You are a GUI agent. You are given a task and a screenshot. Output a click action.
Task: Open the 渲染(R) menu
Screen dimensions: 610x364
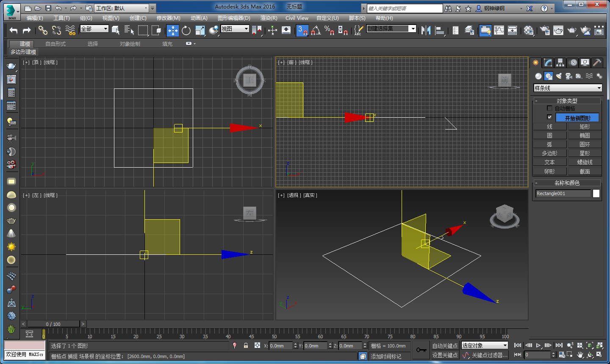(269, 18)
